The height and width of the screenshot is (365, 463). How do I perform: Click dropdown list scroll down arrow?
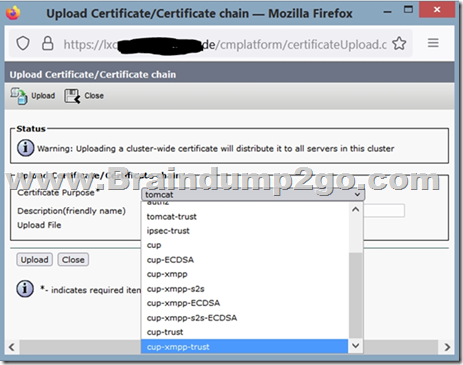[355, 346]
